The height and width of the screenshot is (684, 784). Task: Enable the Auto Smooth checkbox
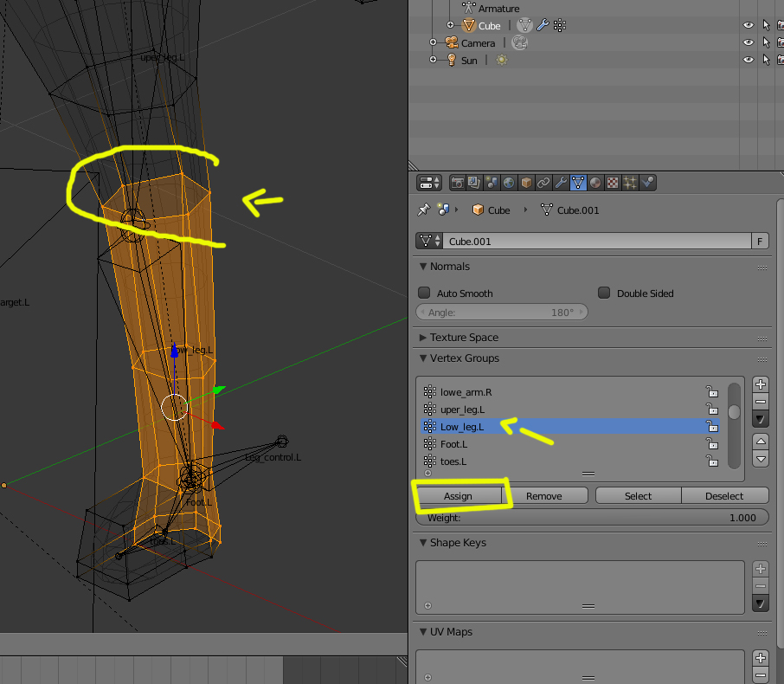point(425,294)
